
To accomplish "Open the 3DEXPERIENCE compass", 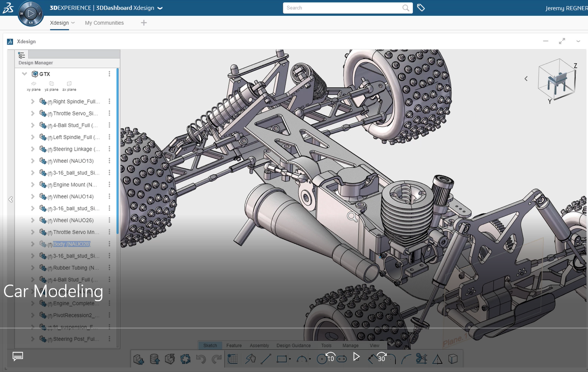I will pyautogui.click(x=31, y=14).
